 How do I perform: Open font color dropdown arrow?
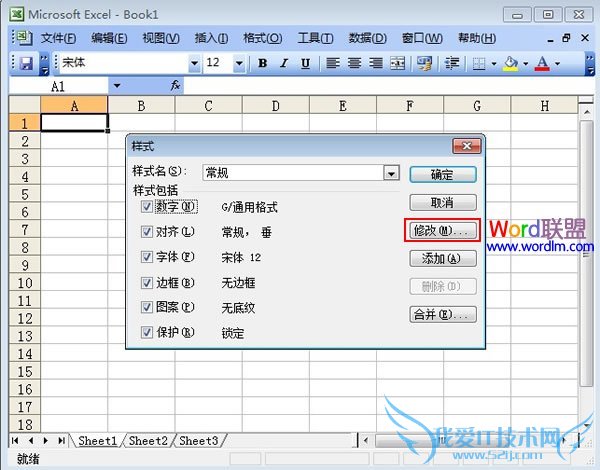pyautogui.click(x=558, y=64)
